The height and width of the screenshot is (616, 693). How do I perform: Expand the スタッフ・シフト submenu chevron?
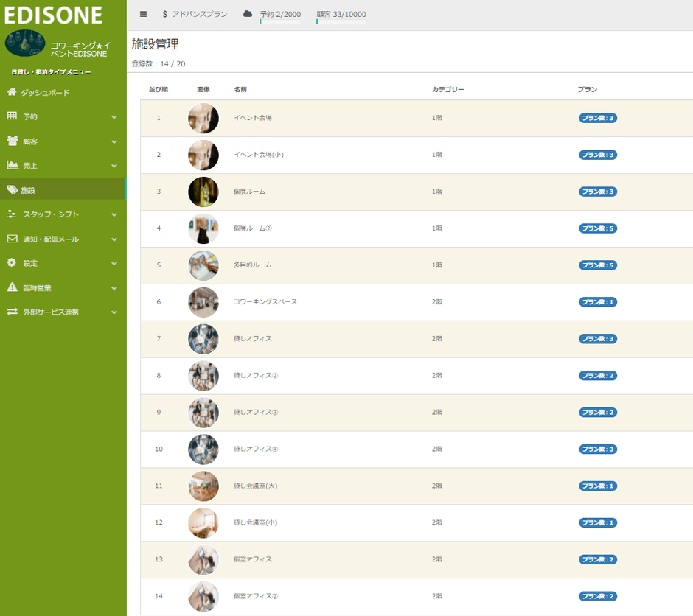(x=114, y=214)
